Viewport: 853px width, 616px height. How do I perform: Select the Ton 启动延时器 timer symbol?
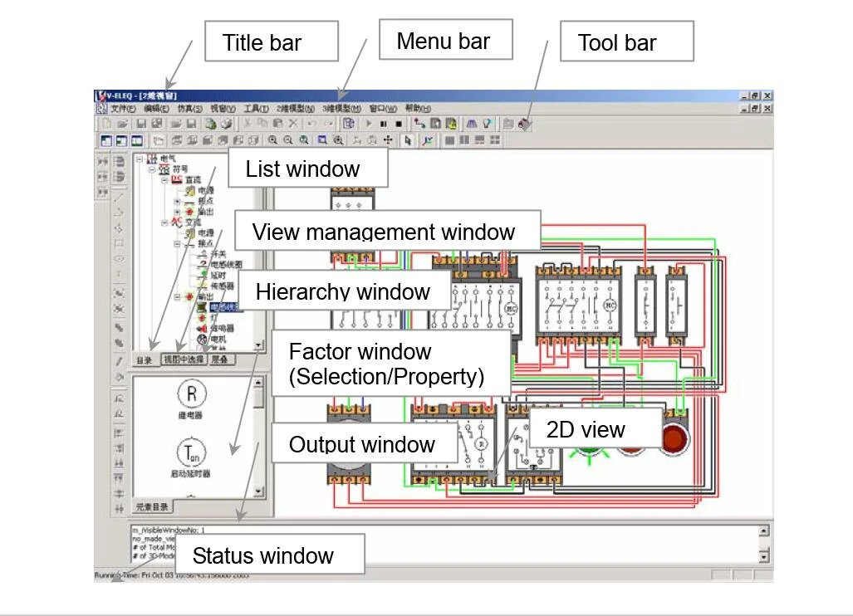pyautogui.click(x=191, y=452)
